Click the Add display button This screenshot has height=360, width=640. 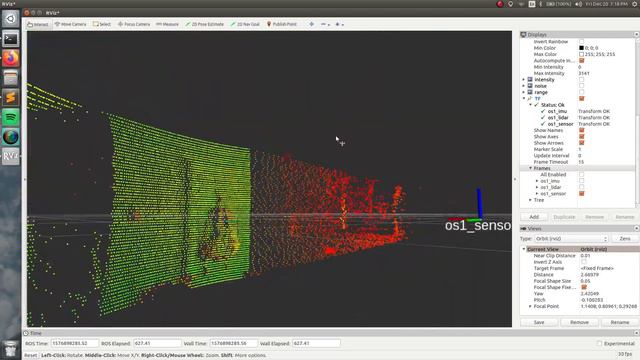(534, 217)
